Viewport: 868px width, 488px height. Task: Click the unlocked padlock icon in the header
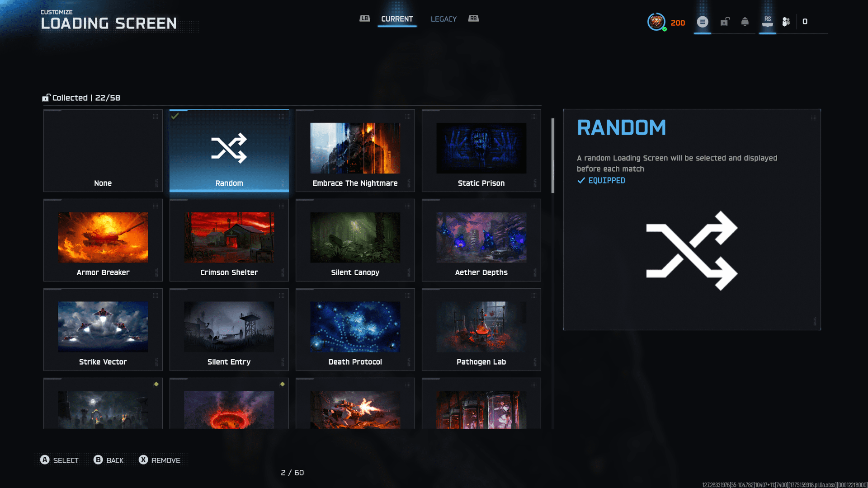coord(725,22)
